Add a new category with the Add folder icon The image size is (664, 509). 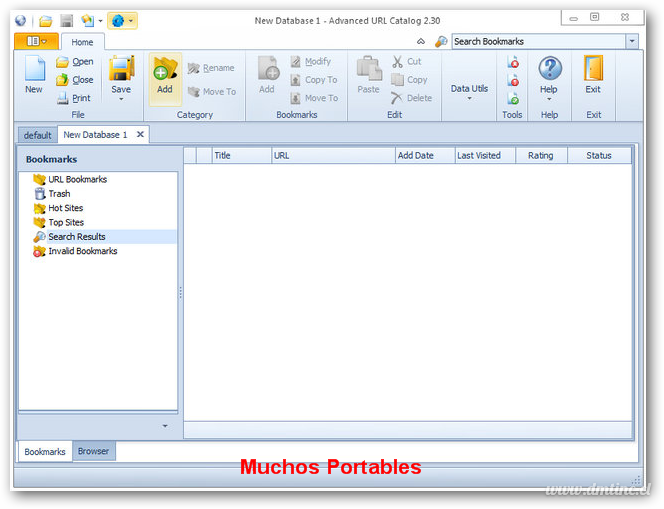pos(165,68)
